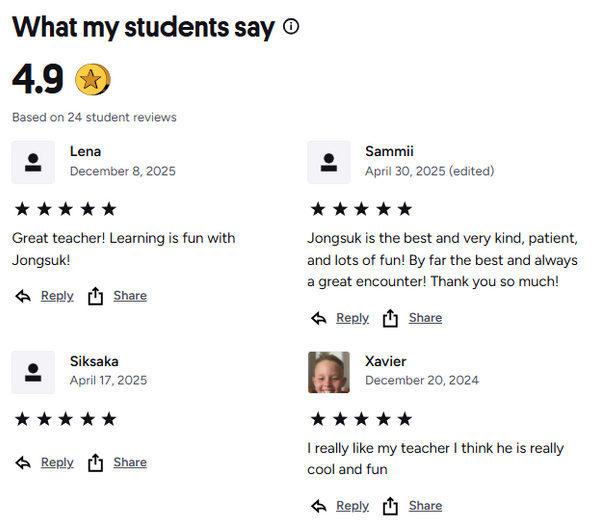Screen dimensions: 600x528
Task: Click the gold star rating badge
Action: tap(92, 79)
